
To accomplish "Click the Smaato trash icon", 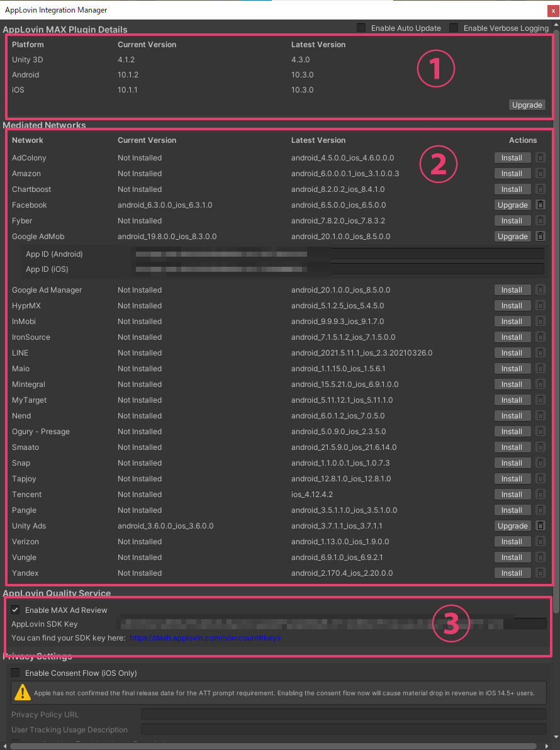I will tap(540, 447).
